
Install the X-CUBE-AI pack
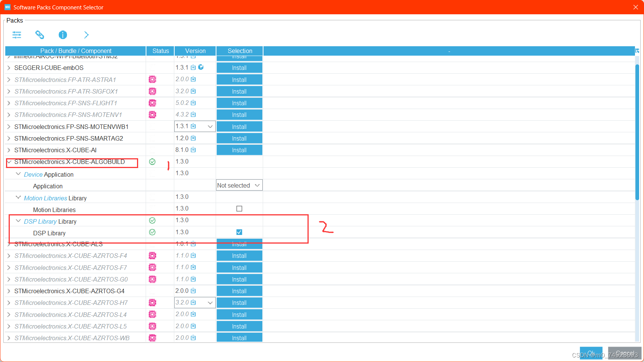(x=239, y=150)
